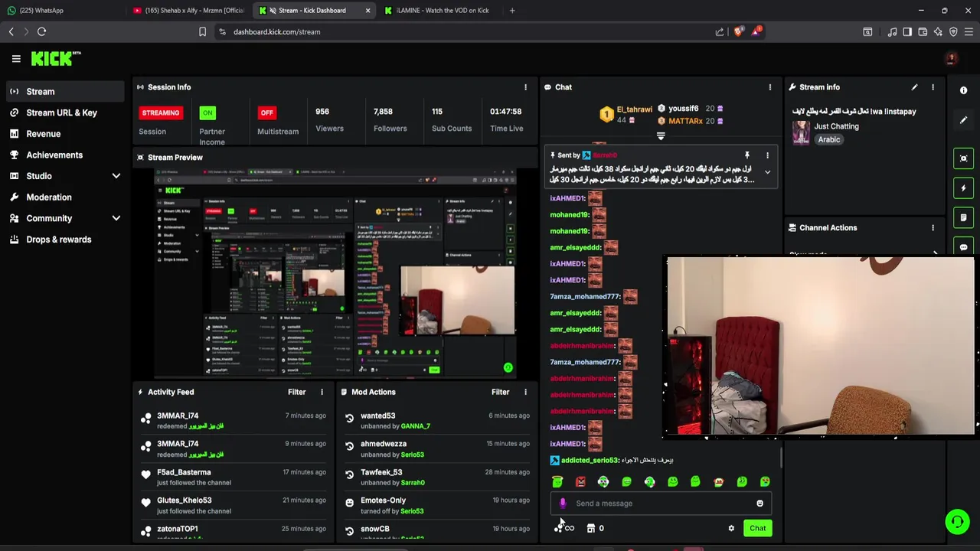Open Activity Feed Filter dropdown
980x551 pixels.
click(296, 392)
